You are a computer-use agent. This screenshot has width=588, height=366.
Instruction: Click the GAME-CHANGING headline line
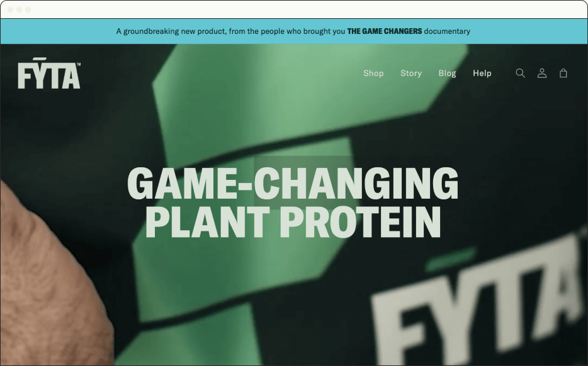click(x=293, y=184)
